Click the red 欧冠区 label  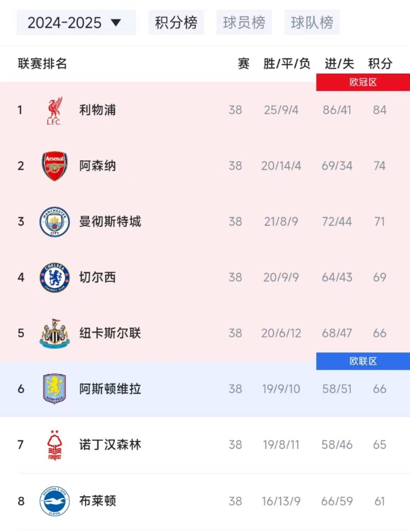click(x=363, y=81)
